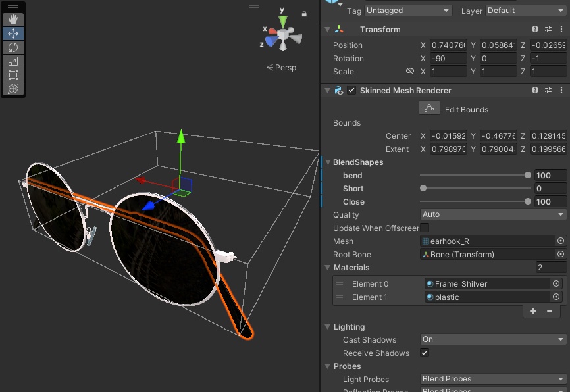This screenshot has width=570, height=392.
Task: Select the combined Transform tool
Action: [x=13, y=89]
